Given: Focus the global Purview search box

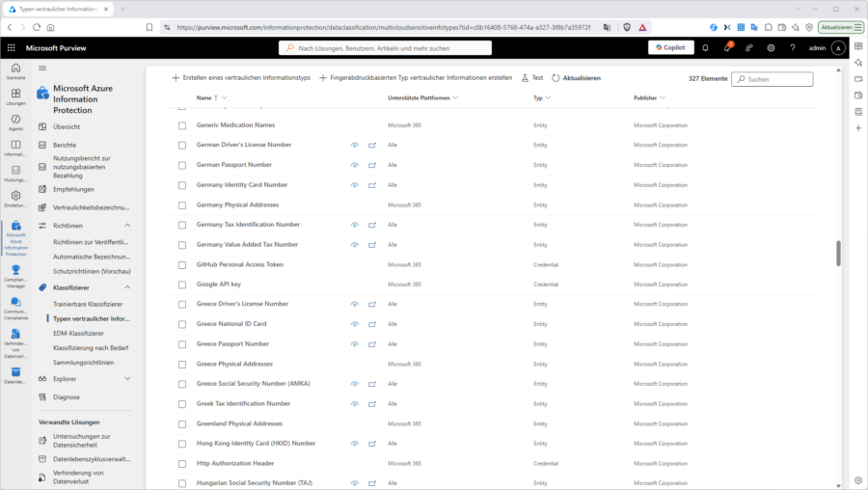Looking at the screenshot, I should click(385, 48).
